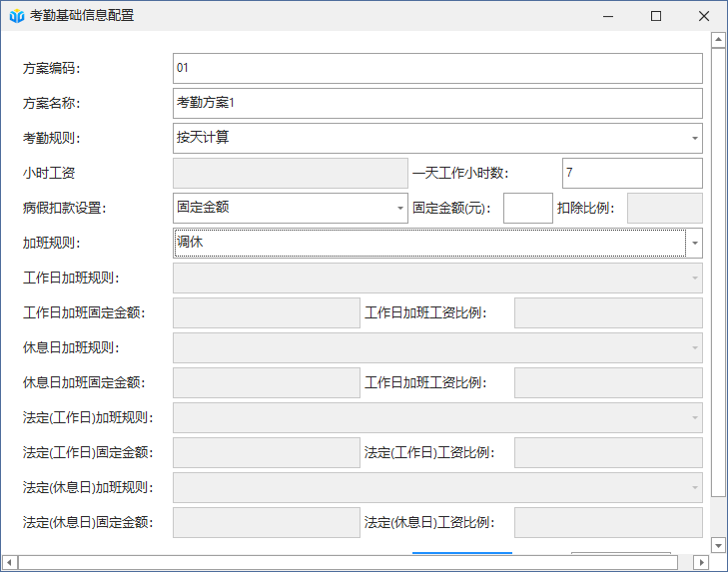
Task: Click 工作日加班工资比例 field beside 休息日加班固定金额
Action: [x=608, y=382]
